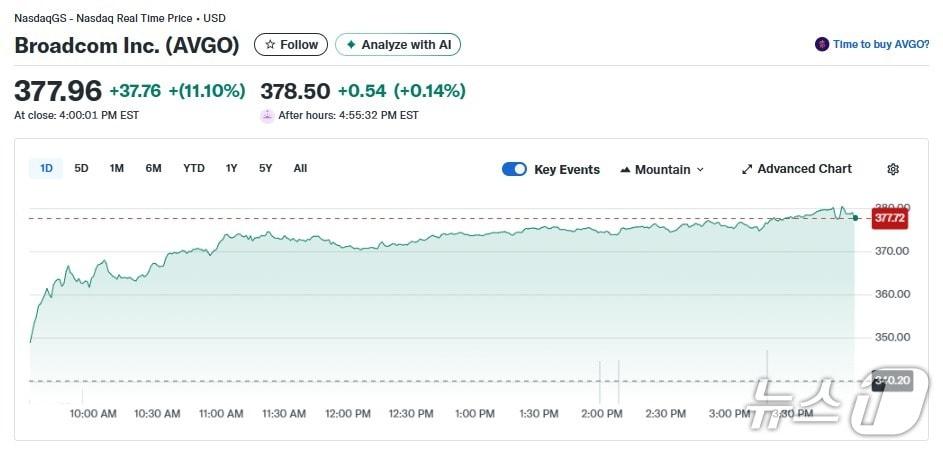Click the Follow star button

pyautogui.click(x=291, y=45)
